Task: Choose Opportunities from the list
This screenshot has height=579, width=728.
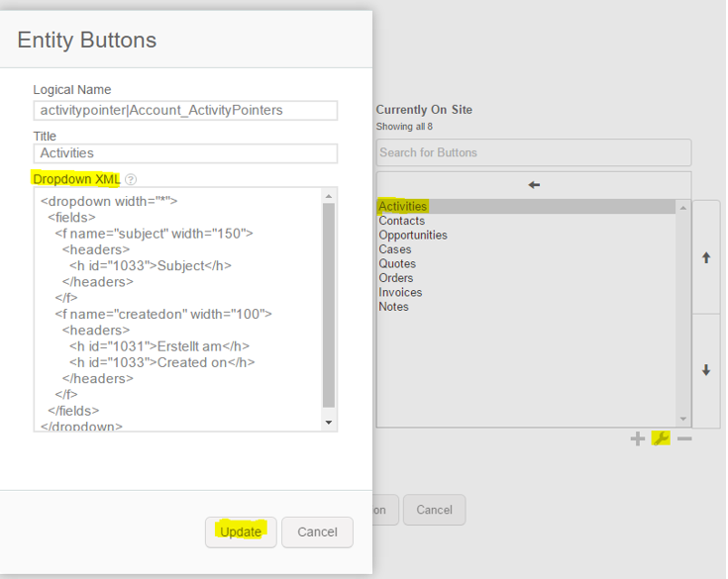Action: [413, 236]
